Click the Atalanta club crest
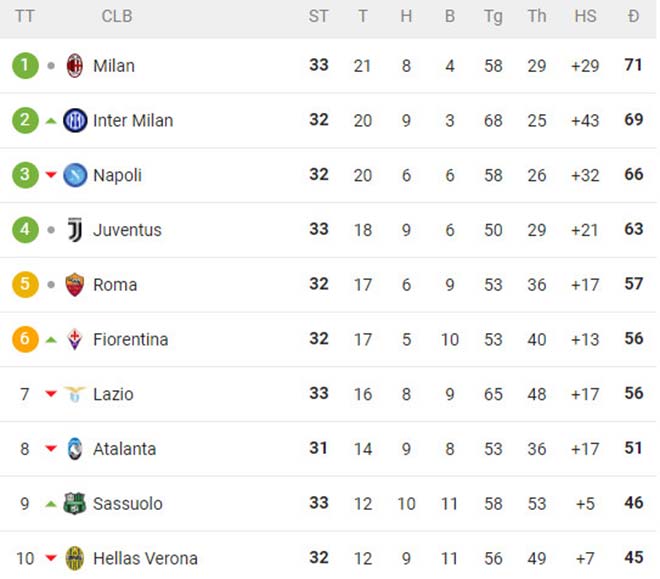 pyautogui.click(x=75, y=449)
